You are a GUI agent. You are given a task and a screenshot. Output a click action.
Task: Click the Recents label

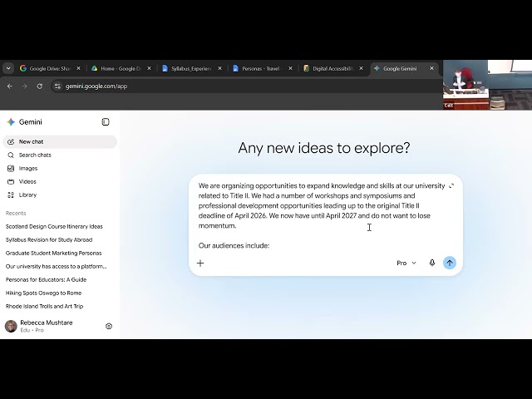[16, 213]
